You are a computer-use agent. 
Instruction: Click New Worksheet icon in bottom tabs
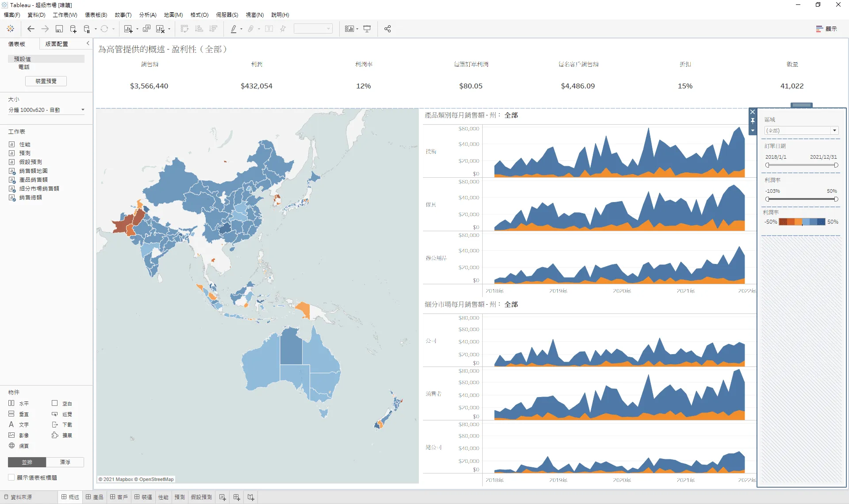pos(223,497)
